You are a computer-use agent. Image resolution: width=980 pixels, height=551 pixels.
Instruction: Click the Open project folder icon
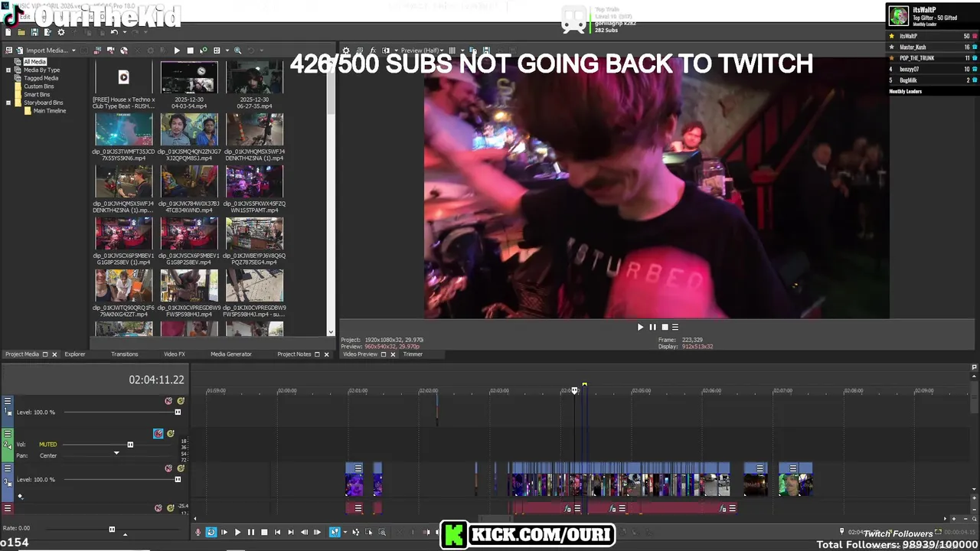click(21, 32)
